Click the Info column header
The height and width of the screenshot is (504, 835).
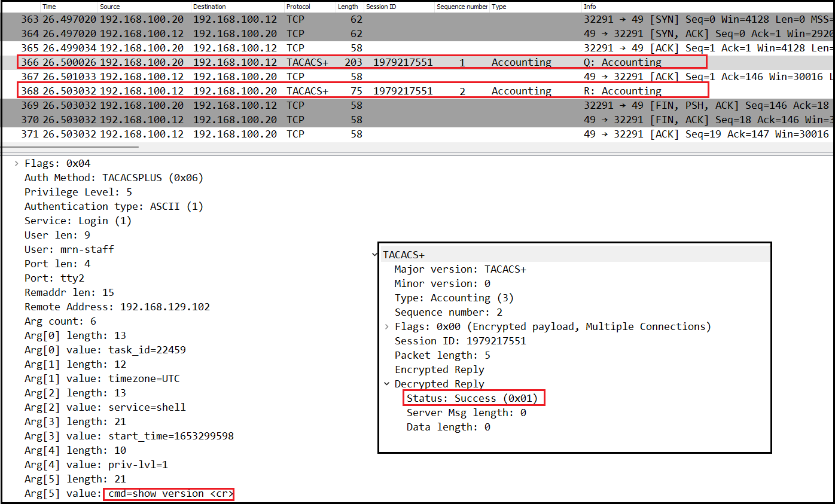590,7
